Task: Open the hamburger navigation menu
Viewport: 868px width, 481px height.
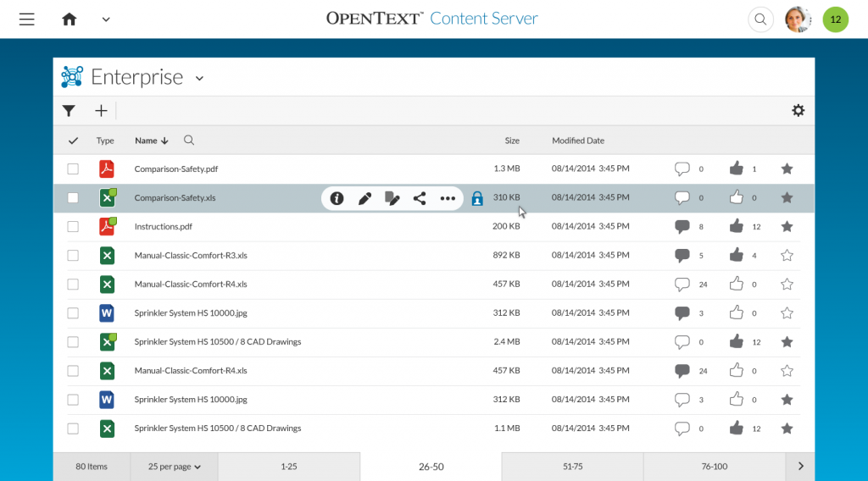Action: pos(26,19)
